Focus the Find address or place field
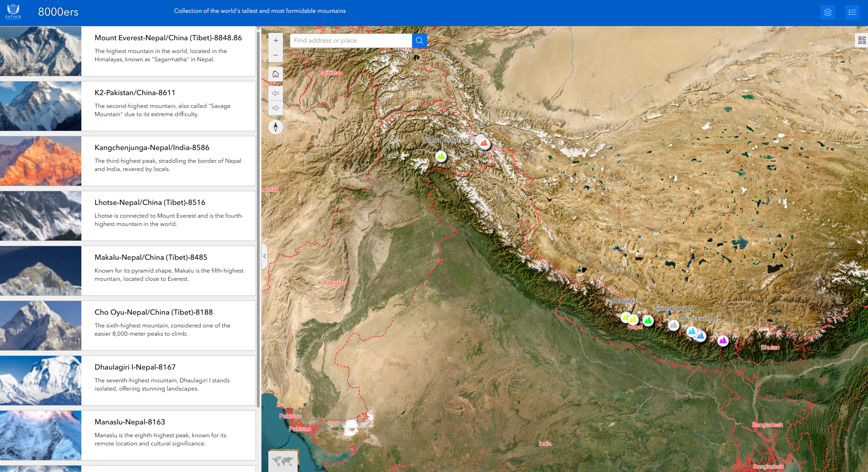The image size is (868, 472). tap(351, 41)
